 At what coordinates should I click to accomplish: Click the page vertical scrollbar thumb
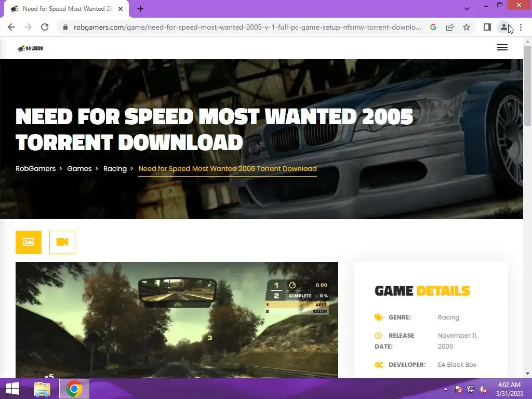527,86
